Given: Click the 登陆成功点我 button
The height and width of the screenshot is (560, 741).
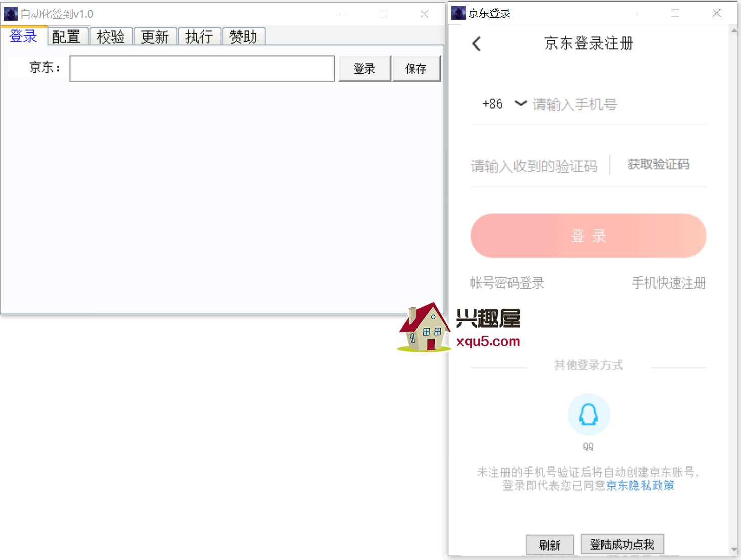Looking at the screenshot, I should (x=622, y=544).
